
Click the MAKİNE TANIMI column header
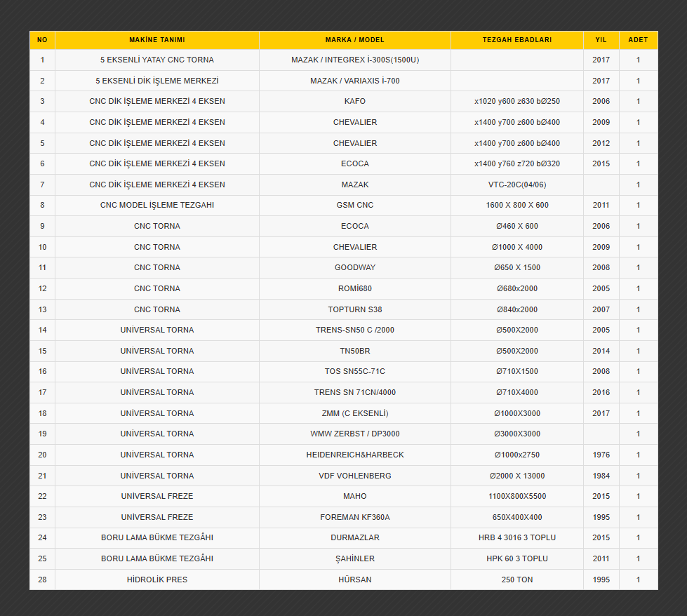click(x=157, y=40)
